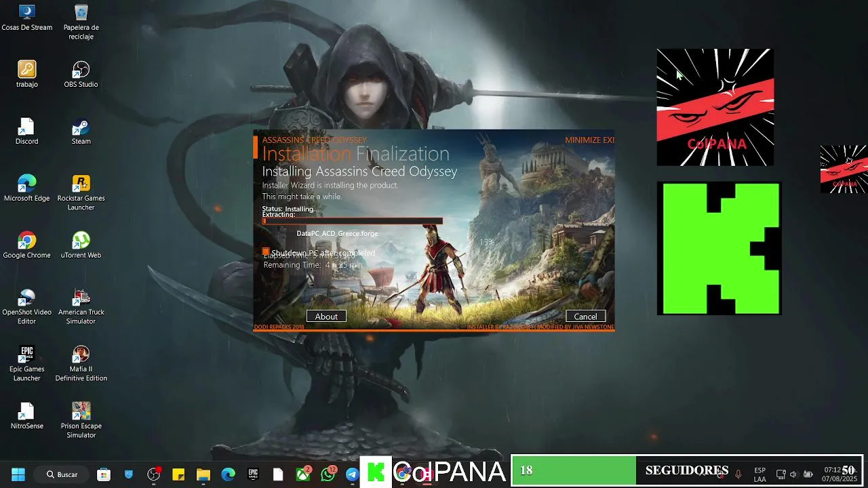Viewport: 868px width, 488px height.
Task: Open Papelera de reciclaje on the desktop
Action: click(x=81, y=22)
